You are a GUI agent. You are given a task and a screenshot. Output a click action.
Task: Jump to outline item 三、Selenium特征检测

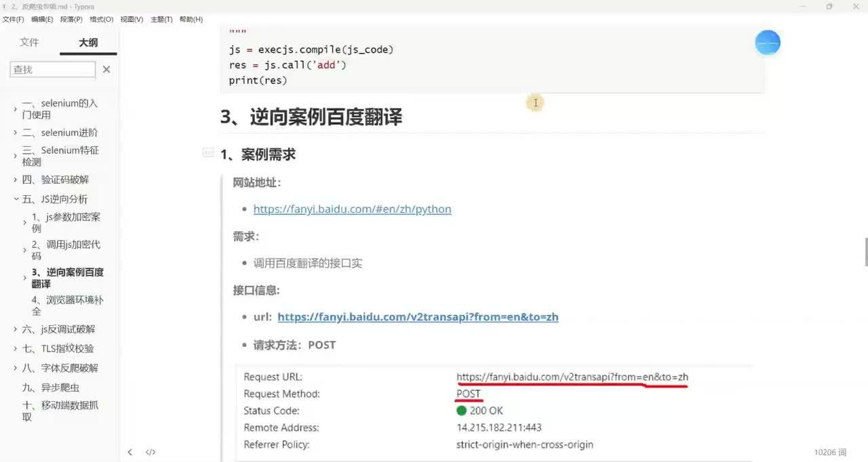pos(60,156)
